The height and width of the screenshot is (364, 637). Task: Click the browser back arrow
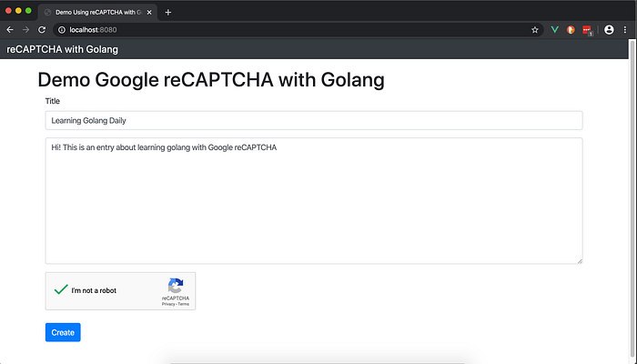pos(9,30)
